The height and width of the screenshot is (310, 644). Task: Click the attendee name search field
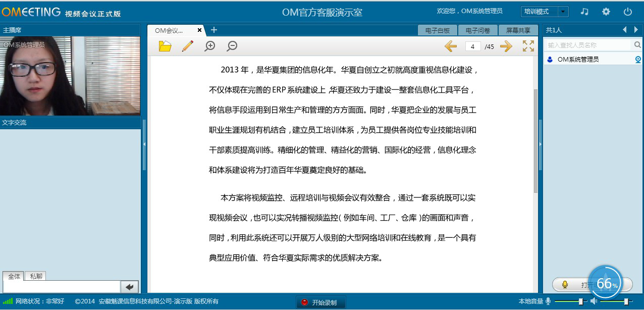pyautogui.click(x=588, y=45)
